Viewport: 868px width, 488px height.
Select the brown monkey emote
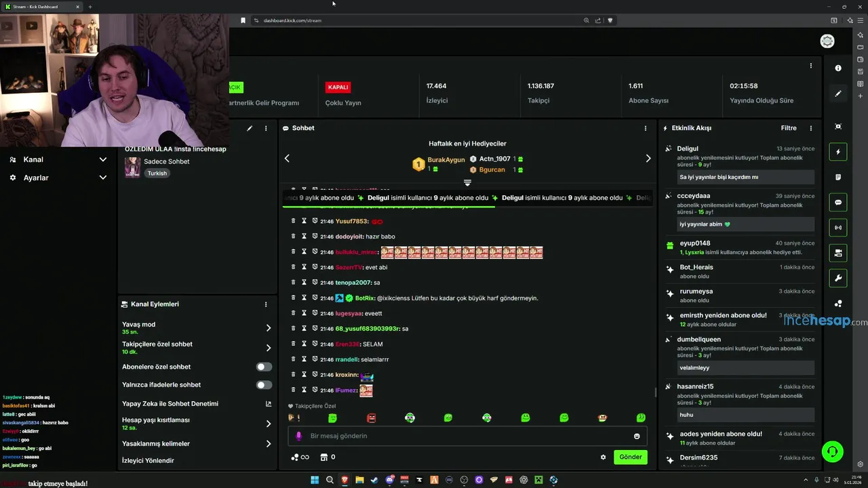(602, 418)
